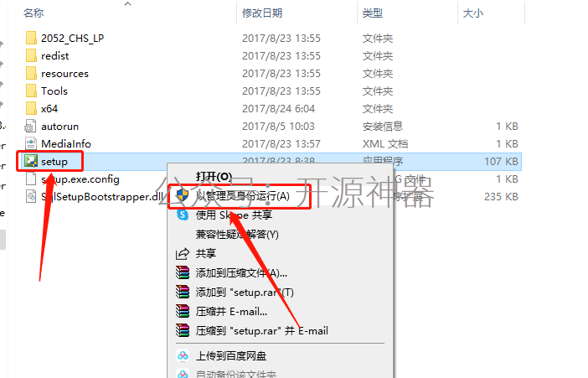588x378 pixels.
Task: Choose 压缩并 E-mail... option
Action: coord(231,312)
